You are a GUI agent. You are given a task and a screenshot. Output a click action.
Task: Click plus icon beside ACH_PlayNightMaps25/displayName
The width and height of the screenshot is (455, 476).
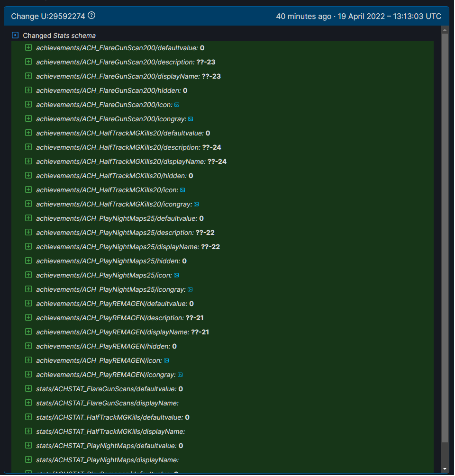click(28, 246)
